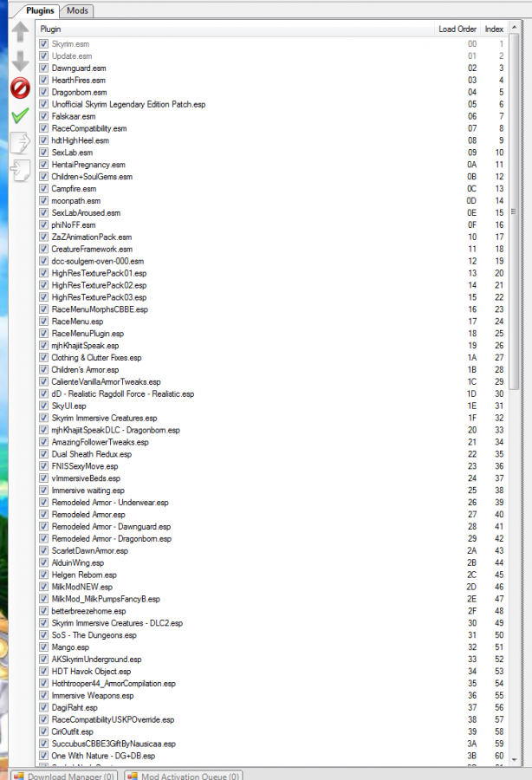Select HDT Havok Object.esp row
This screenshot has height=780, width=532.
pos(272,671)
